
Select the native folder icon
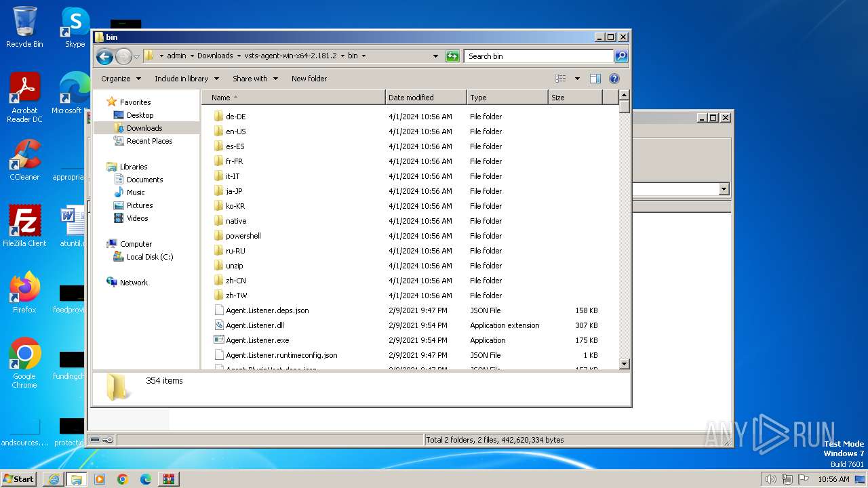[x=218, y=221]
